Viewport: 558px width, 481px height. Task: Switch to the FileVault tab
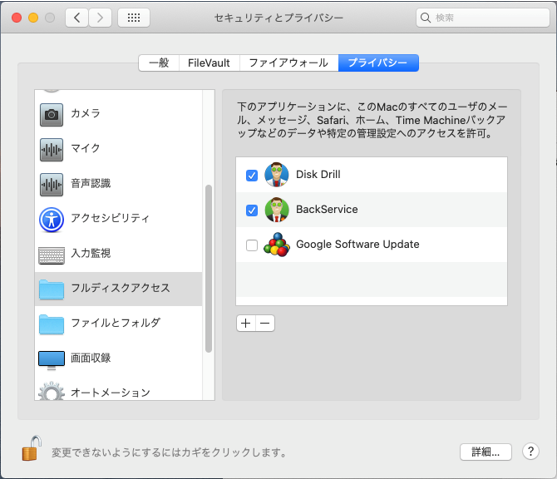coord(209,63)
